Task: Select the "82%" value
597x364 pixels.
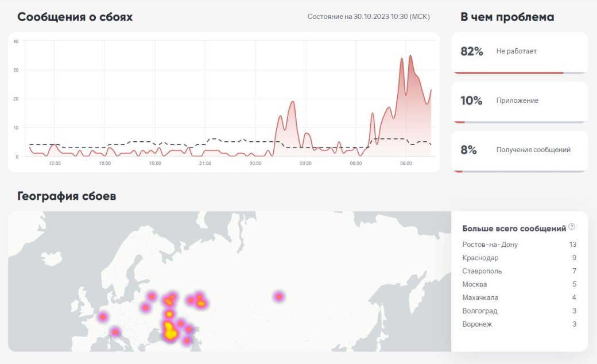Action: [472, 52]
